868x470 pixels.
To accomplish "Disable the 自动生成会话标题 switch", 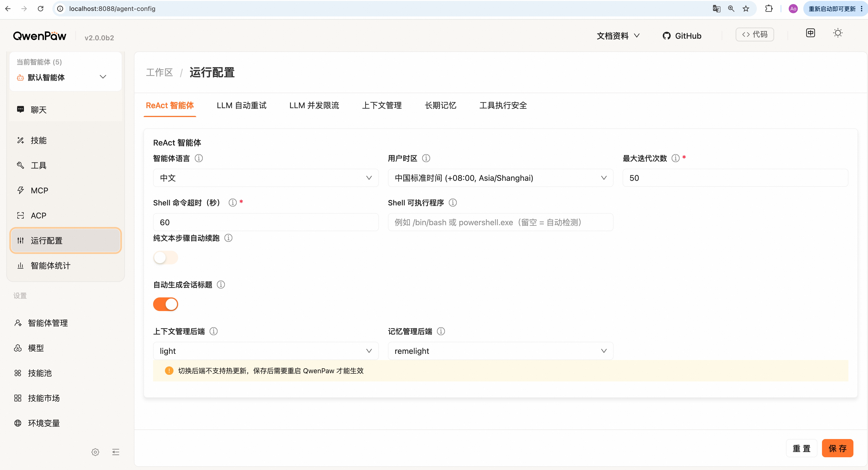I will (x=165, y=304).
